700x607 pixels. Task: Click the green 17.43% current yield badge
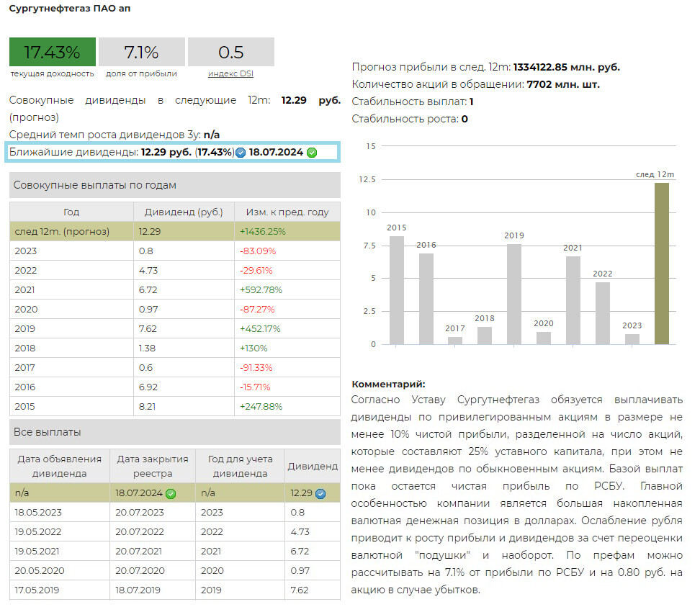[53, 52]
